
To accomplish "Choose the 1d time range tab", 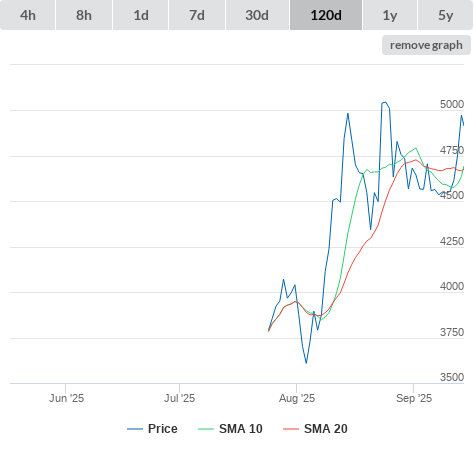I will pyautogui.click(x=141, y=15).
